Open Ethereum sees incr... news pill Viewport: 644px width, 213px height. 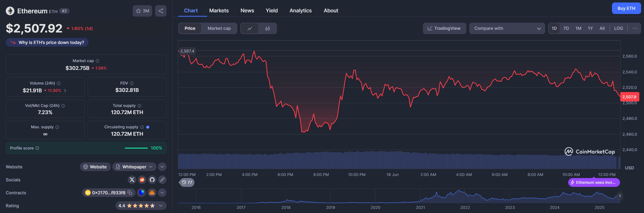pyautogui.click(x=594, y=182)
